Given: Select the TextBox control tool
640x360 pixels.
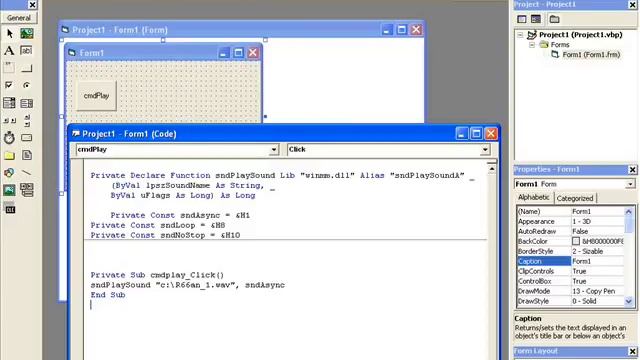Looking at the screenshot, I should [27, 51].
